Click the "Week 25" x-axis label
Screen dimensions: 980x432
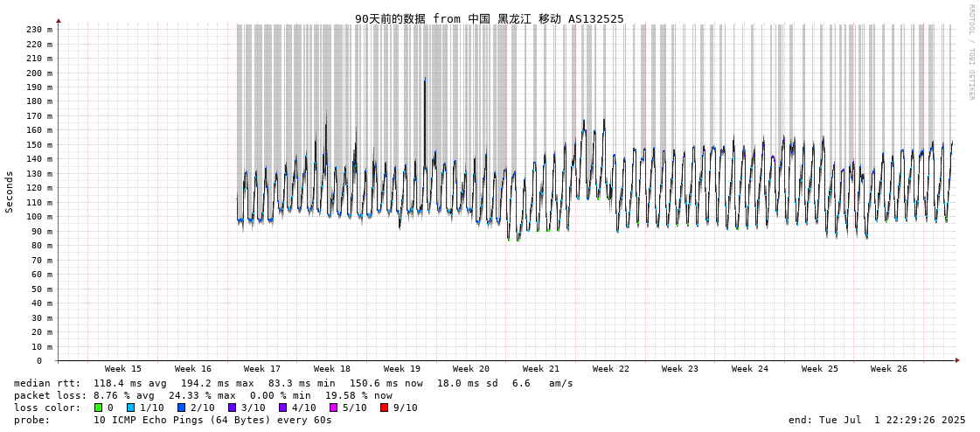[819, 369]
